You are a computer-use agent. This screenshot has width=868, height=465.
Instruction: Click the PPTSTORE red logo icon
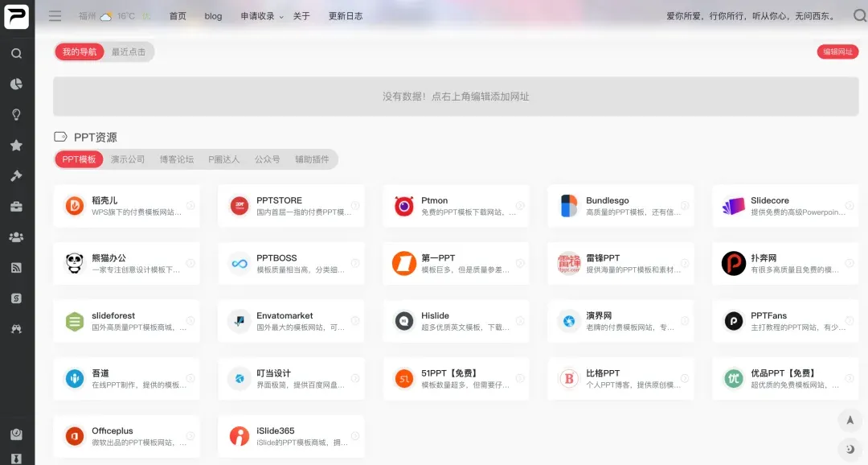(240, 206)
